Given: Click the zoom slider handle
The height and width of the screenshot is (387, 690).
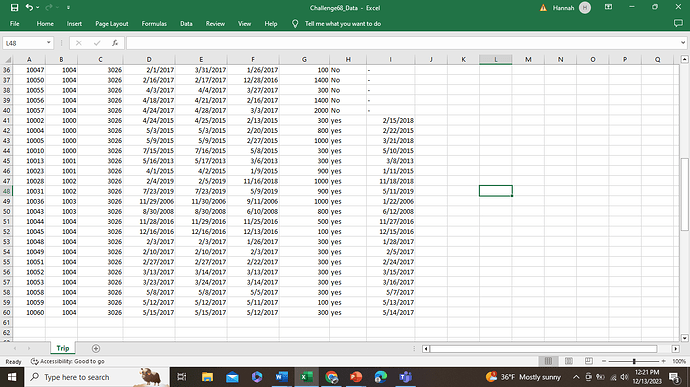Looking at the screenshot, I should [634, 361].
